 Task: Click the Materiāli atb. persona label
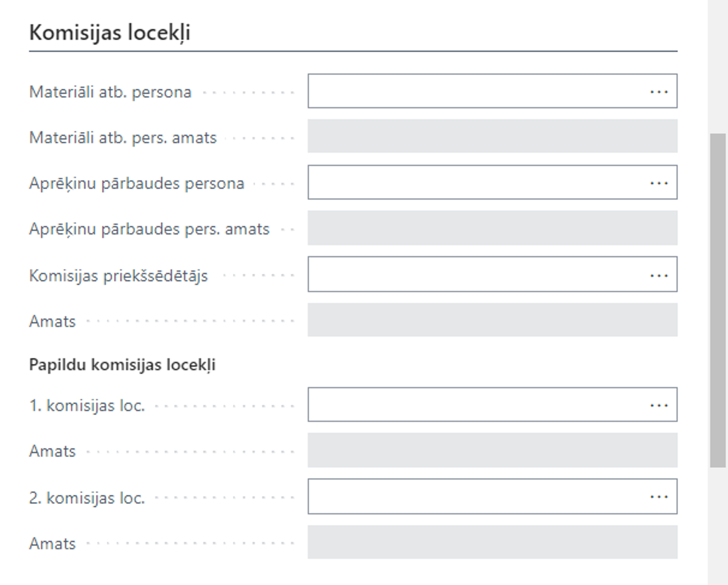tap(110, 92)
